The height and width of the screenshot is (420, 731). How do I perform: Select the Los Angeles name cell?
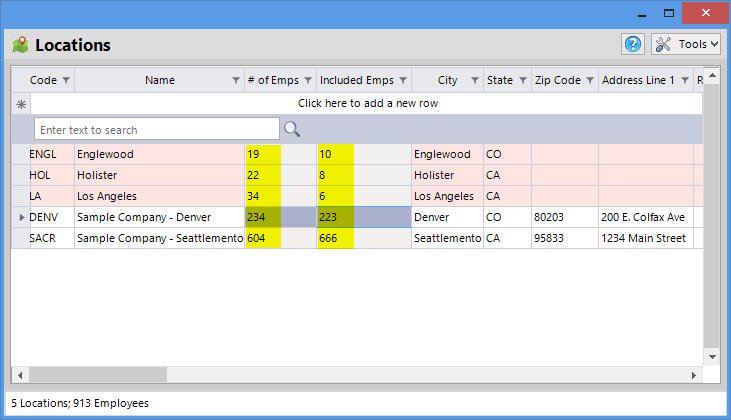pos(159,196)
